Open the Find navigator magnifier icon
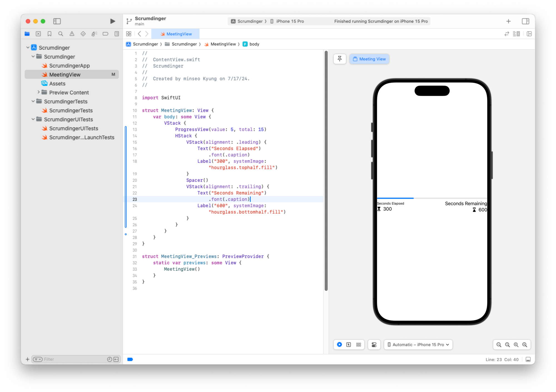556x392 pixels. (x=61, y=34)
